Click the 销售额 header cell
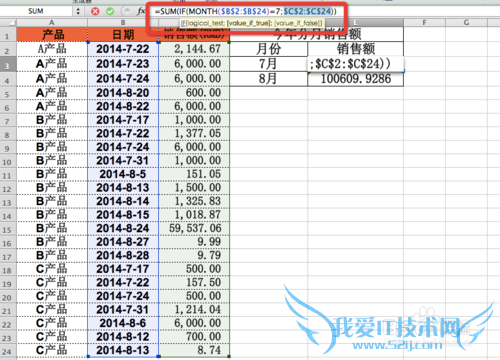Image resolution: width=500 pixels, height=360 pixels. click(356, 49)
